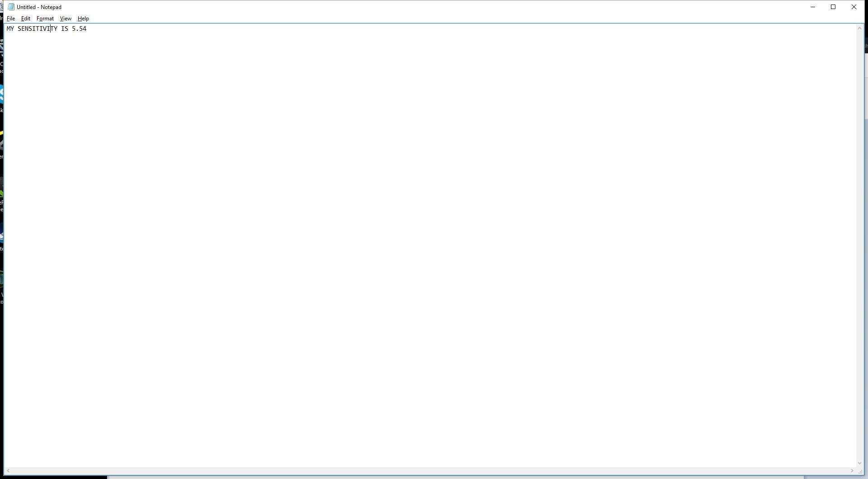Click the vertical scrollbar up arrow

click(x=860, y=28)
